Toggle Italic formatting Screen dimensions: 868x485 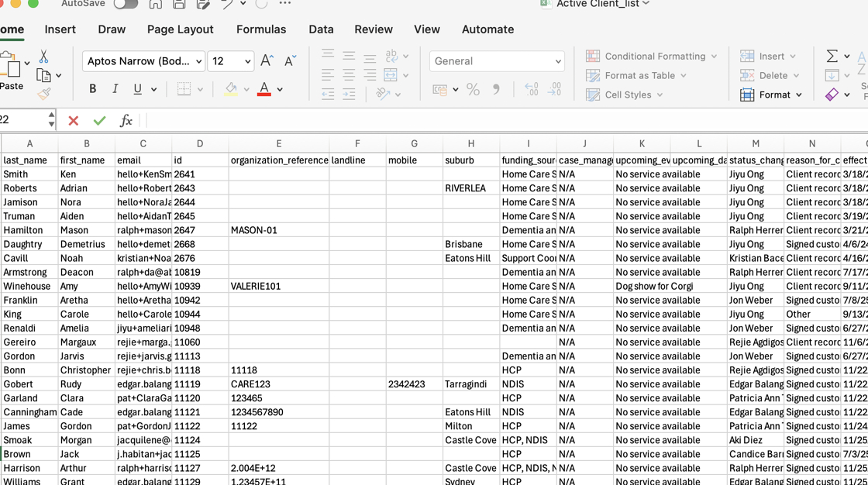(x=115, y=88)
